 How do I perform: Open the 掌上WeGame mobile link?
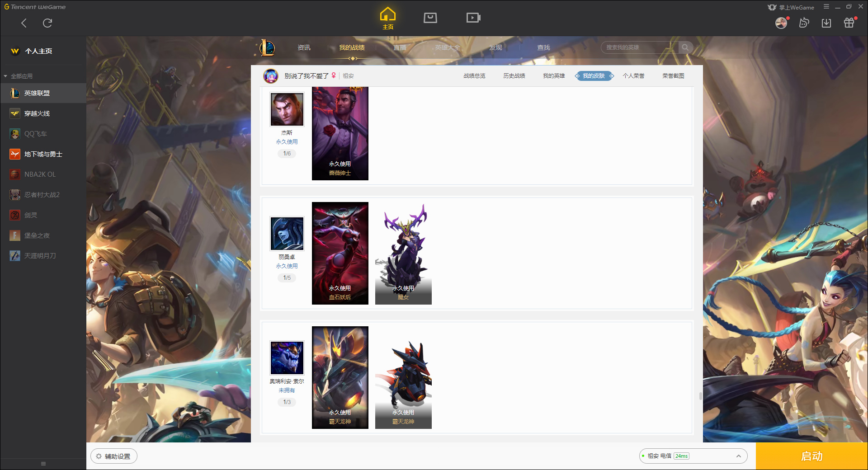[791, 7]
